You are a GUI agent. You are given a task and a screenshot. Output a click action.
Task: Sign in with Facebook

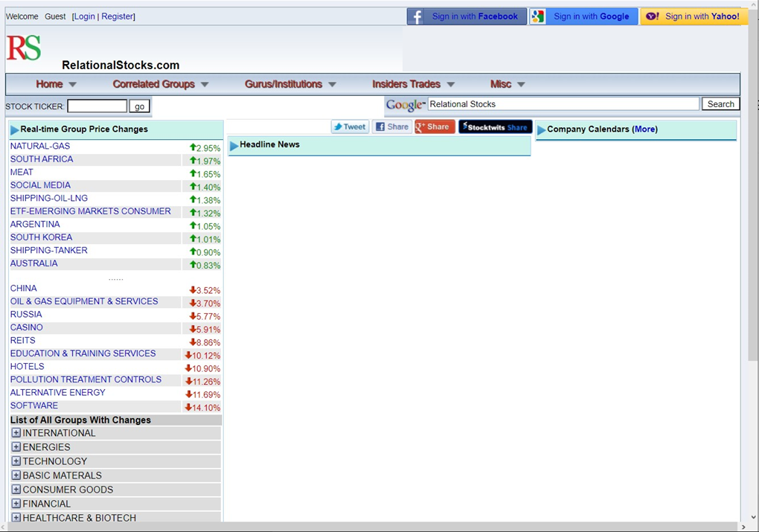[467, 16]
